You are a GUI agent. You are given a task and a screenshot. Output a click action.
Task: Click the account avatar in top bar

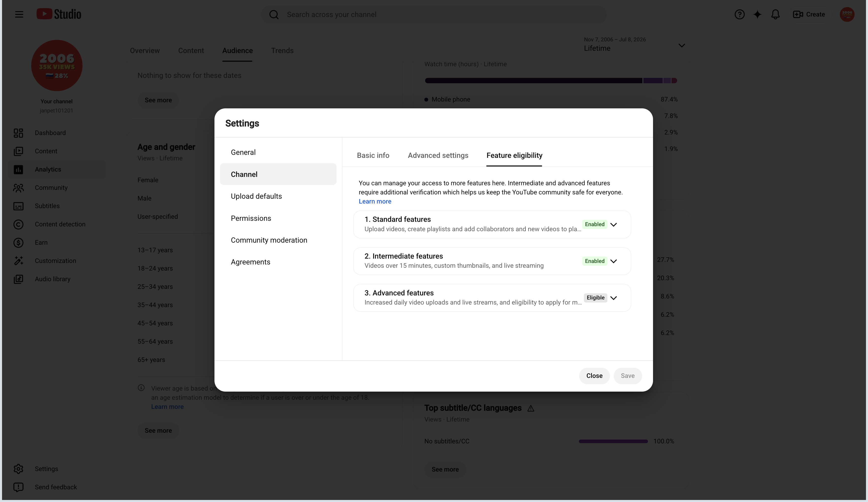pos(847,14)
